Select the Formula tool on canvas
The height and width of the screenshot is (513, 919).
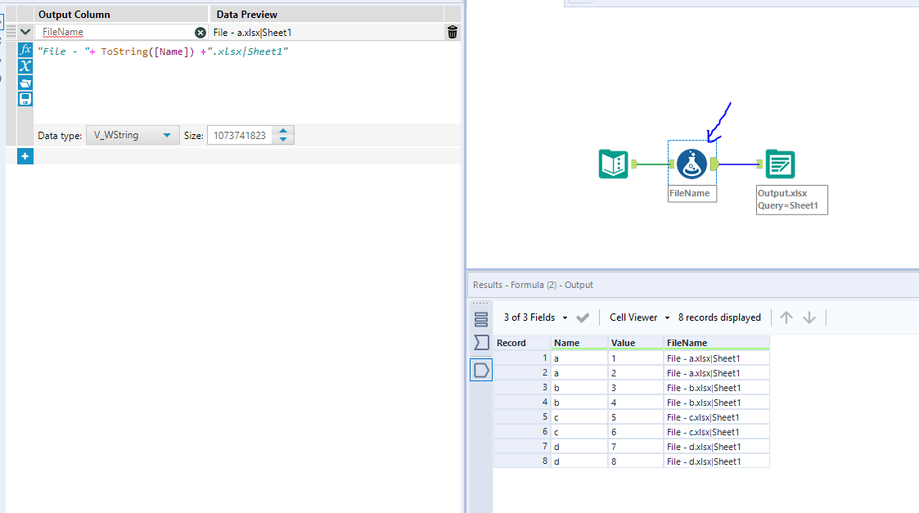point(692,164)
